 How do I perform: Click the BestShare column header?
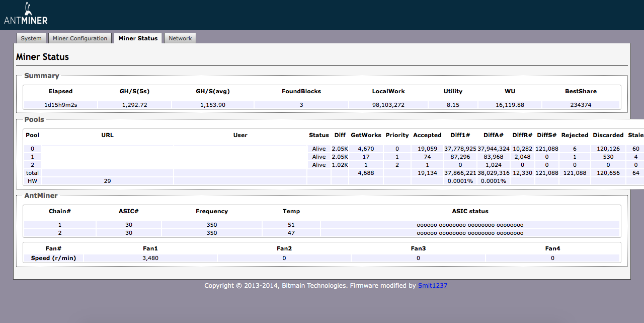pyautogui.click(x=581, y=91)
